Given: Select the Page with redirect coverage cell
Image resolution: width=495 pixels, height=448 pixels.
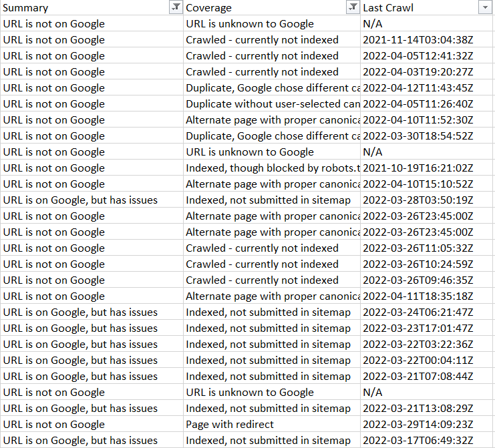Looking at the screenshot, I should click(271, 425).
